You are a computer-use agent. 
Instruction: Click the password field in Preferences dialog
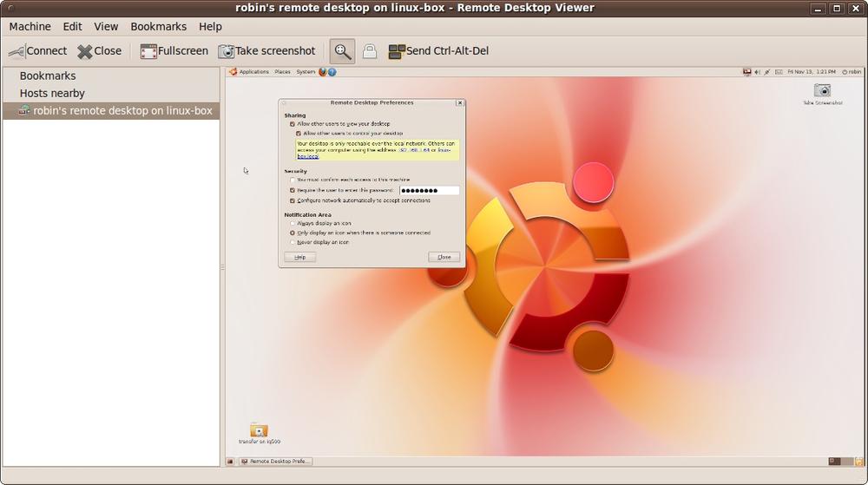tap(429, 190)
